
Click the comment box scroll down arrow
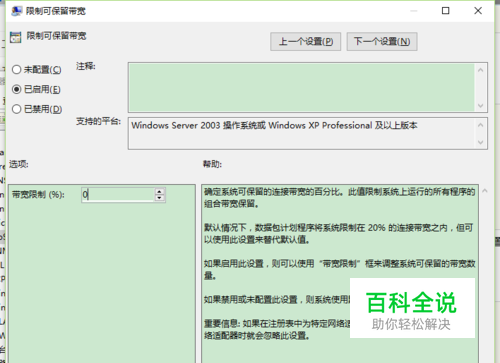click(x=480, y=106)
